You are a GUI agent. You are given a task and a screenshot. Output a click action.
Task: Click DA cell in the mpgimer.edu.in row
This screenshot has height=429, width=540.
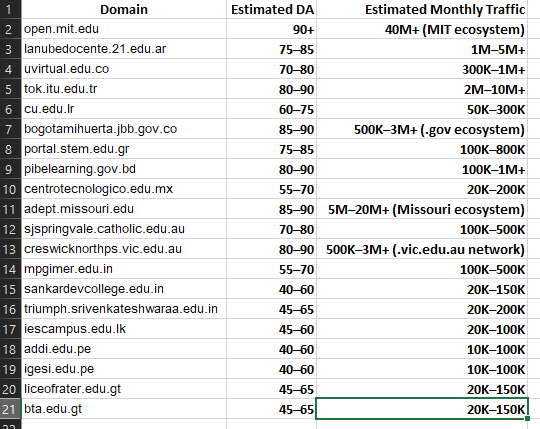click(271, 269)
